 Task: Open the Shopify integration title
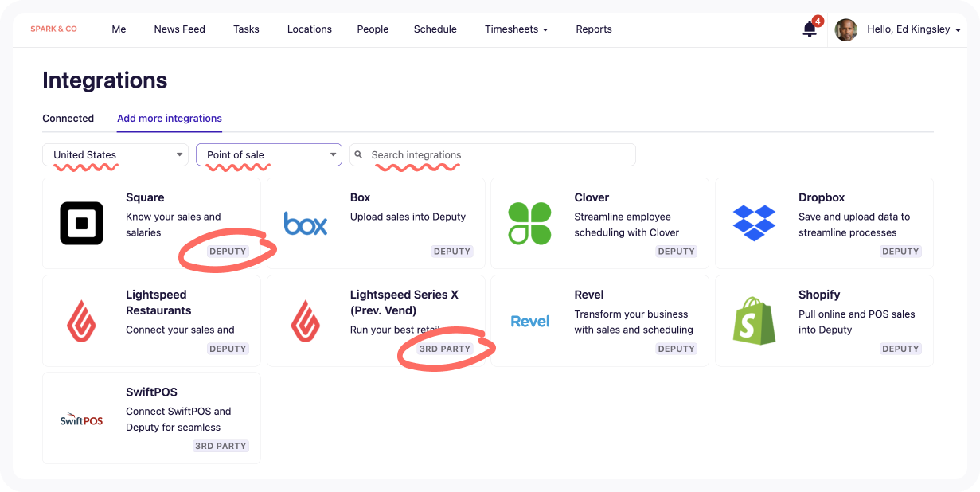point(819,295)
